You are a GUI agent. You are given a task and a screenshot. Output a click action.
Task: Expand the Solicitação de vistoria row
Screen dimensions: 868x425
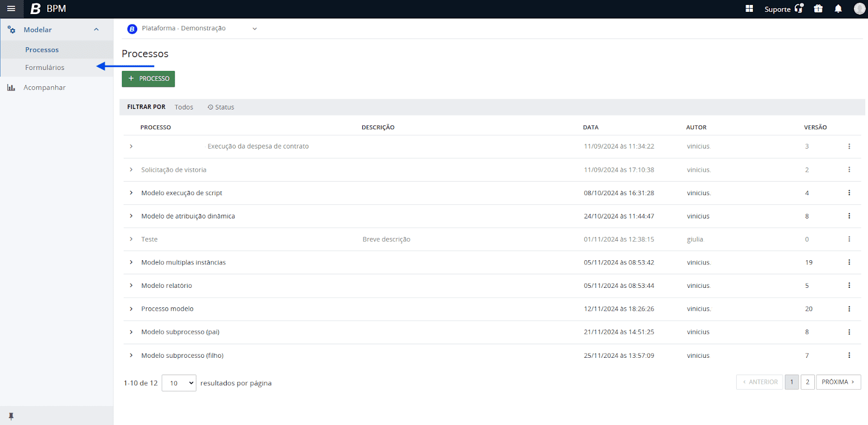tap(131, 170)
